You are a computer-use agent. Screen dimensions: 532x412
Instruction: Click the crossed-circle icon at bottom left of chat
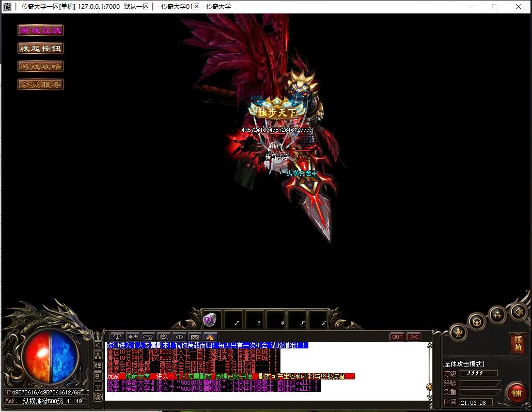click(98, 396)
